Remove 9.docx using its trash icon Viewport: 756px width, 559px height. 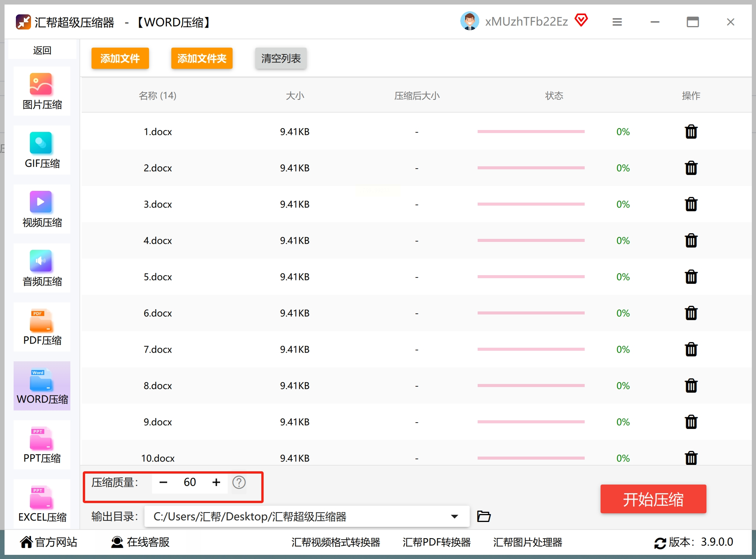pyautogui.click(x=691, y=422)
